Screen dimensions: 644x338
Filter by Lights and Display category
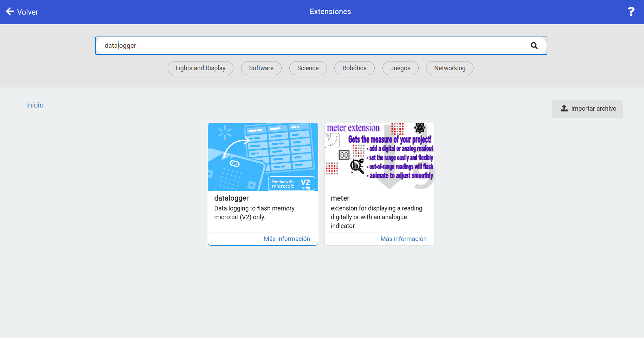coord(200,68)
